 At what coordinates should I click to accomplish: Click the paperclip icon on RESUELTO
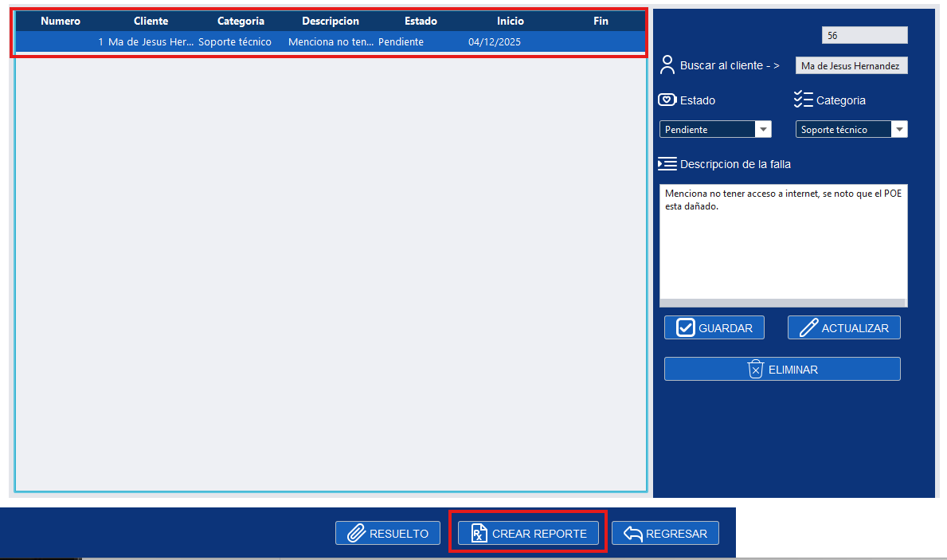coord(356,534)
